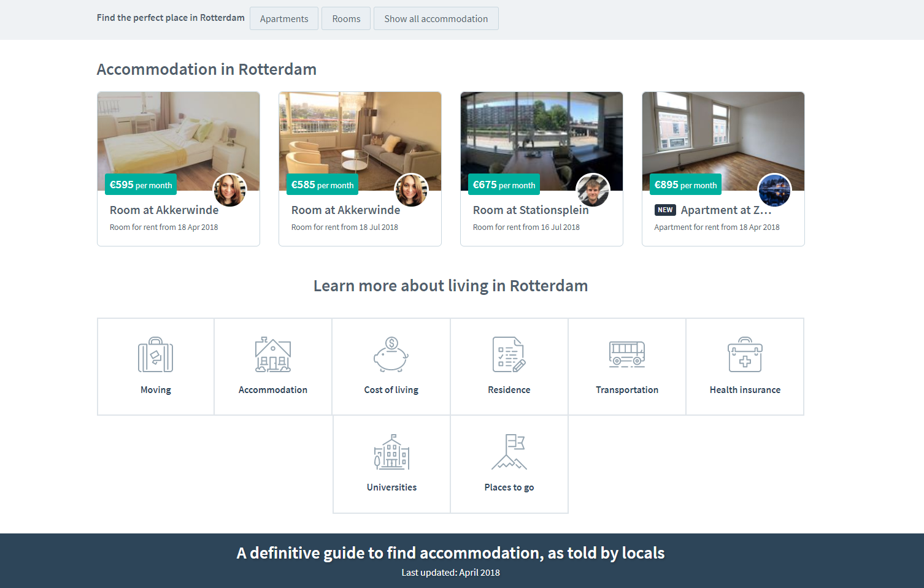Click the Residence document icon
924x588 pixels.
click(x=509, y=355)
